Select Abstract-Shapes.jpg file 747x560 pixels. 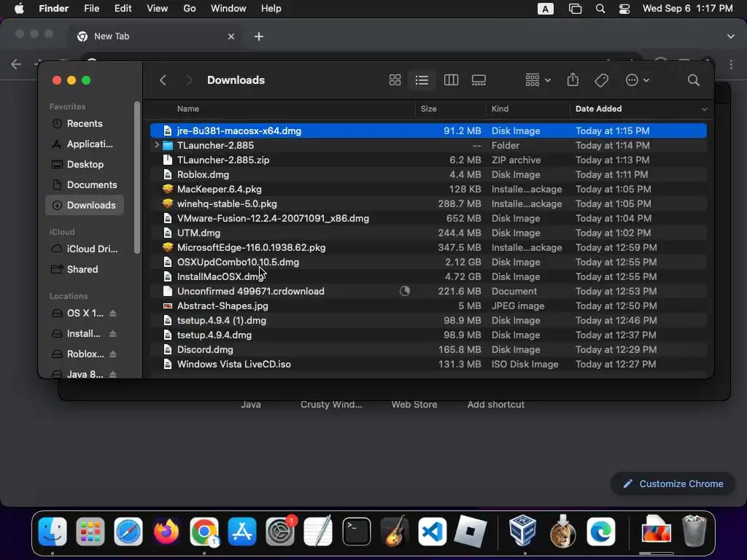click(428, 306)
